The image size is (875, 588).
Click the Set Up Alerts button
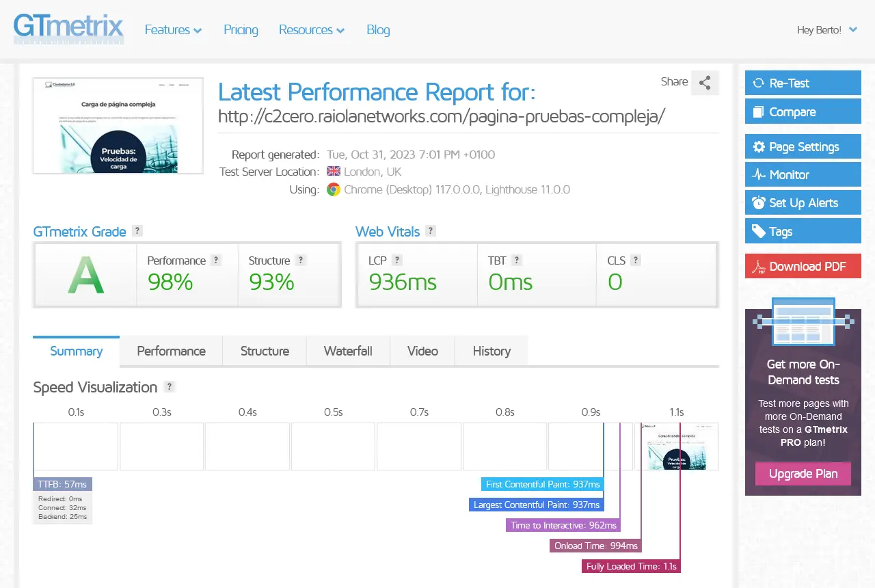(x=803, y=203)
